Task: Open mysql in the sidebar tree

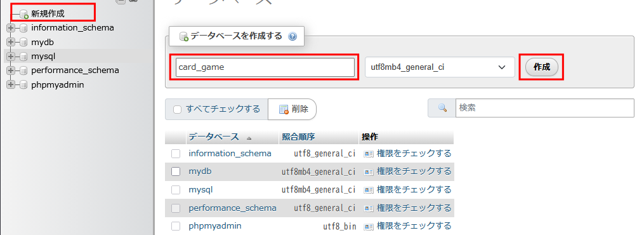Action: click(43, 57)
